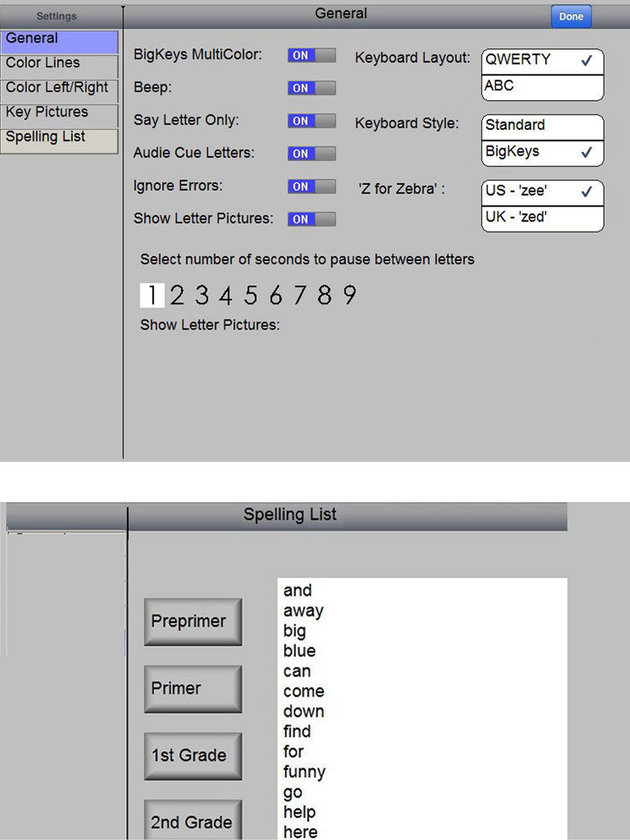630x840 pixels.
Task: Choose 9 seconds pause between letters
Action: [x=350, y=295]
